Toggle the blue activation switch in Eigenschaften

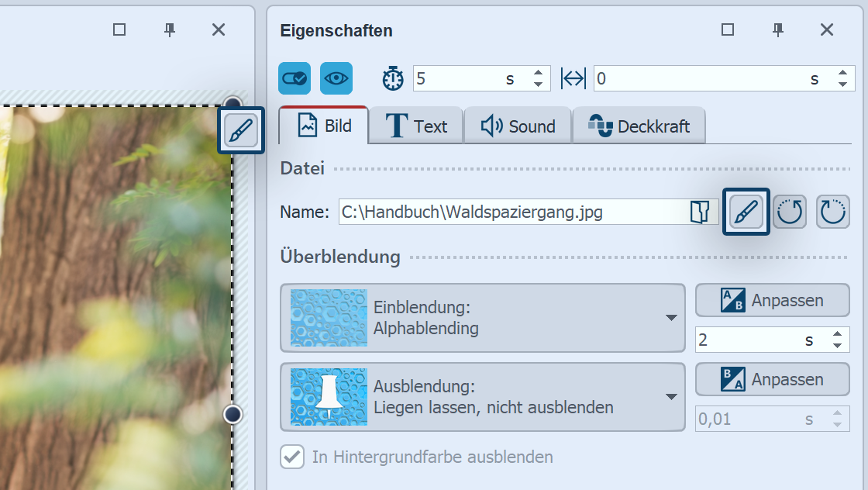[x=294, y=78]
